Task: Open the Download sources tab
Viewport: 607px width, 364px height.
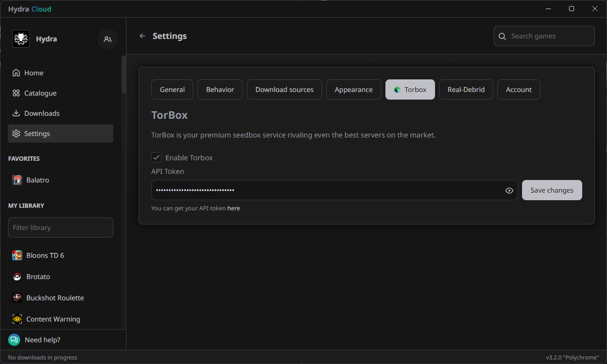Action: [x=284, y=89]
